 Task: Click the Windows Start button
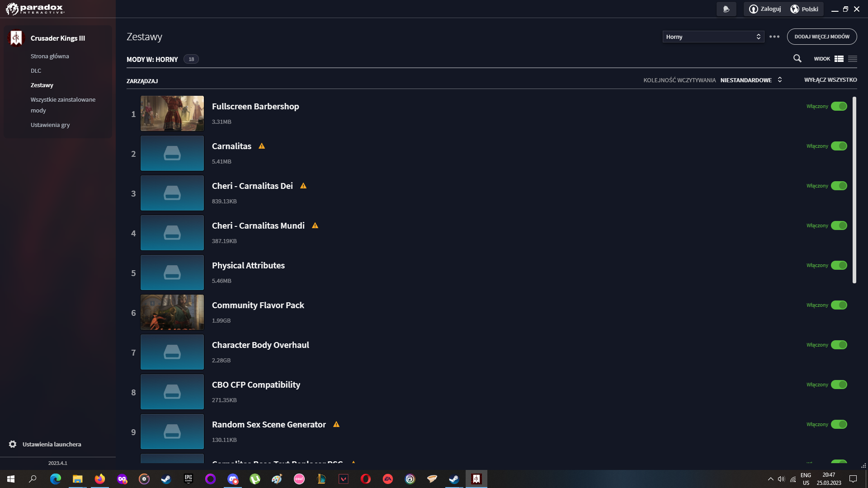(x=11, y=479)
